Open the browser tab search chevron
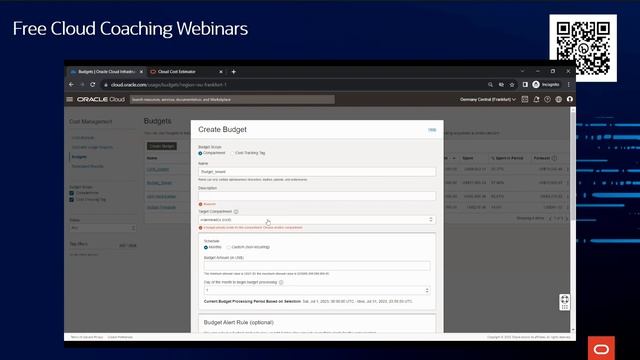This screenshot has width=640, height=360. 522,71
